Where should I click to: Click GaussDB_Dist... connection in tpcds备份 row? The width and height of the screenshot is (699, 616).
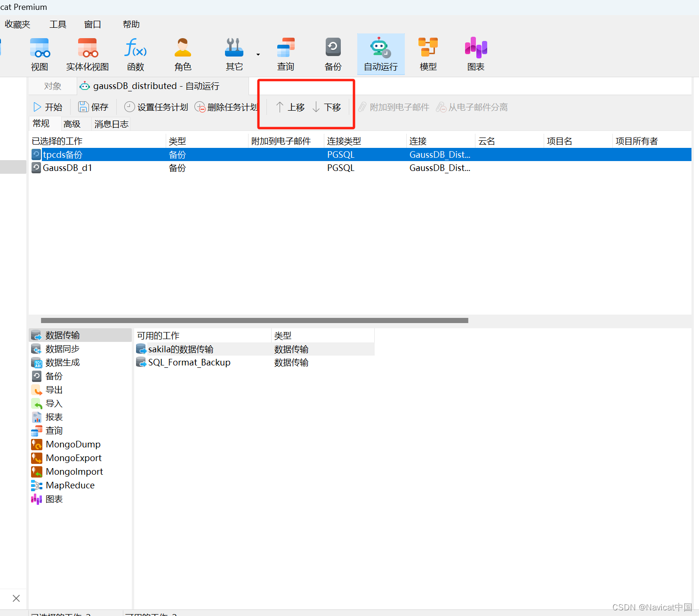440,154
